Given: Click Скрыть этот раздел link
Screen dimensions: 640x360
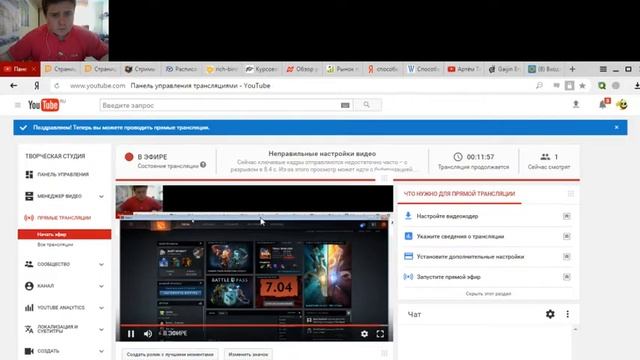Looking at the screenshot, I should (488, 293).
